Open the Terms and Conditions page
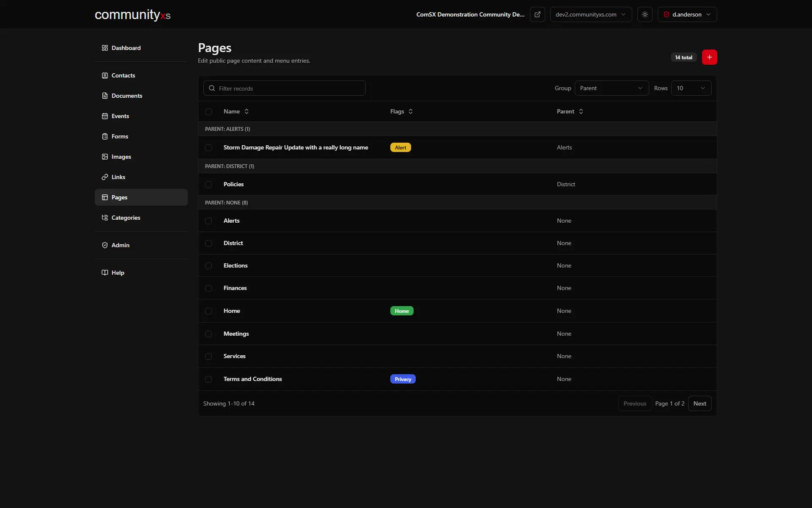The width and height of the screenshot is (812, 508). coord(252,379)
